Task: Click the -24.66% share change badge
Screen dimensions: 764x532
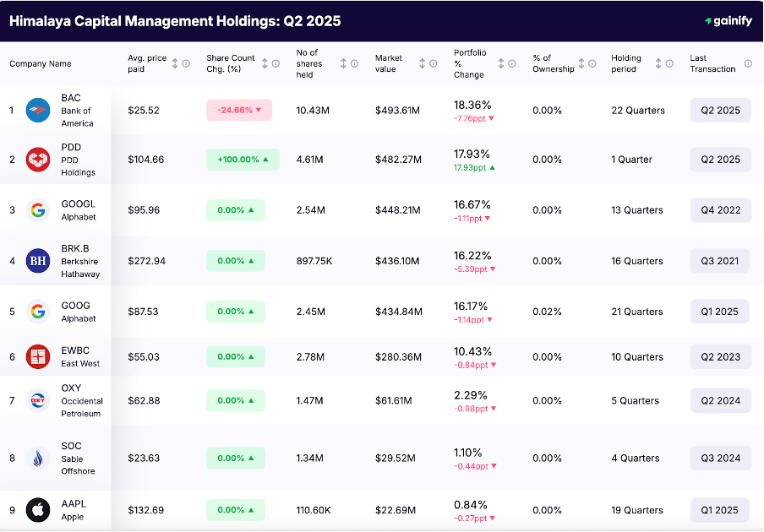Action: coord(239,110)
